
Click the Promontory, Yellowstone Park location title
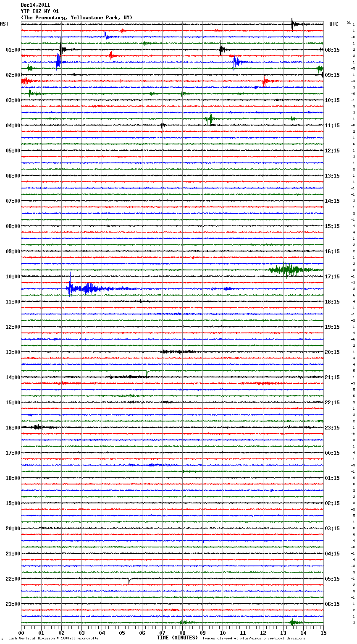pyautogui.click(x=76, y=18)
